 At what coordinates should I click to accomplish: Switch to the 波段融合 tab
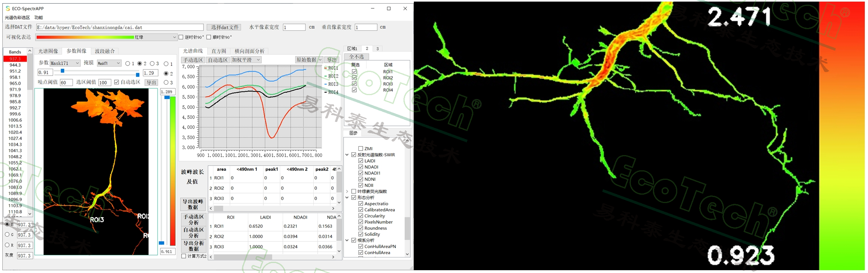click(x=105, y=51)
